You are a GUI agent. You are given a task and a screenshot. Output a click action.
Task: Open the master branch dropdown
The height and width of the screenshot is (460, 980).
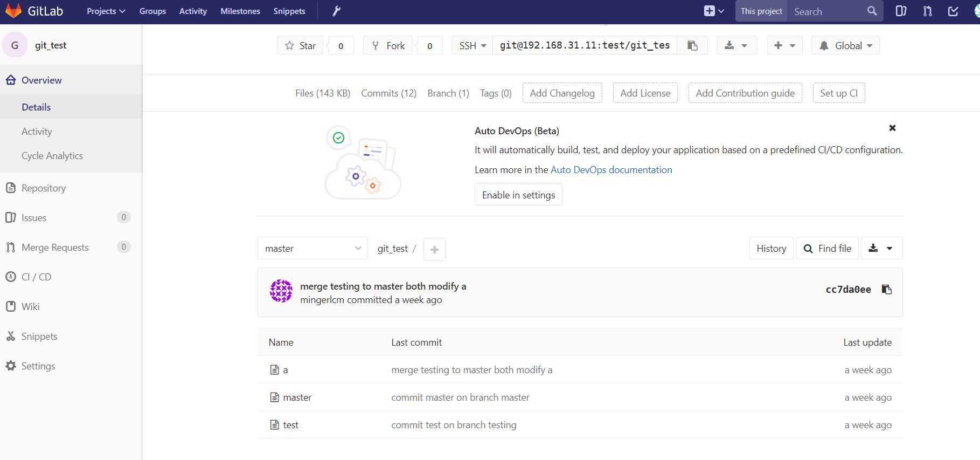[x=312, y=249]
